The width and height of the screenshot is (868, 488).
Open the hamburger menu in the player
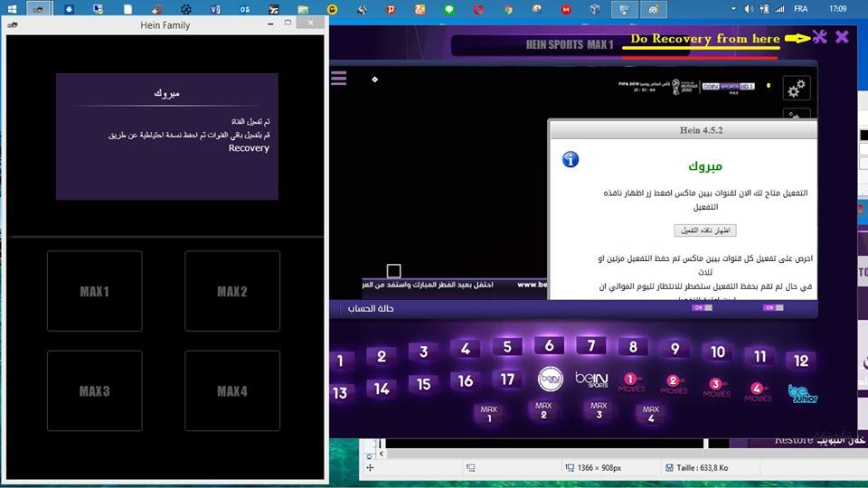[x=339, y=78]
